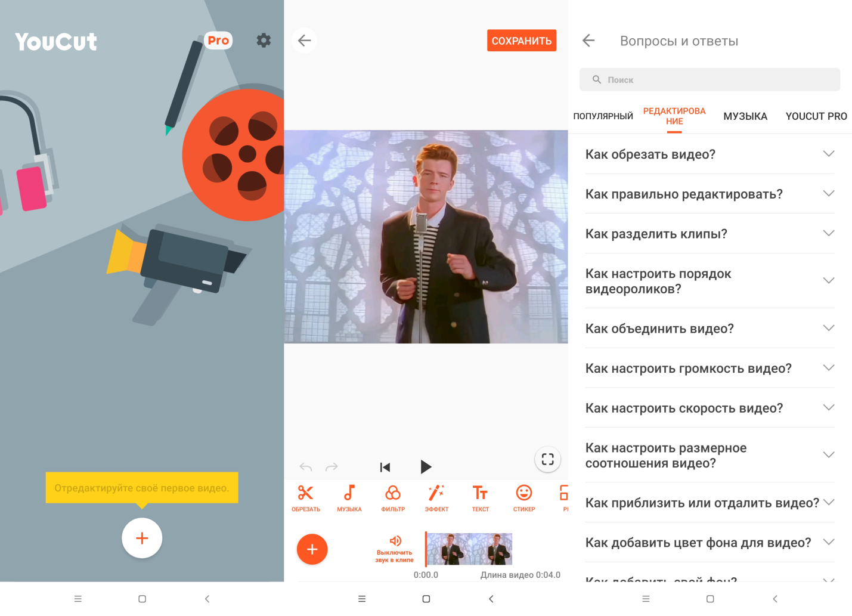Tap the video preview of the singer
The width and height of the screenshot is (852, 616).
(x=426, y=237)
